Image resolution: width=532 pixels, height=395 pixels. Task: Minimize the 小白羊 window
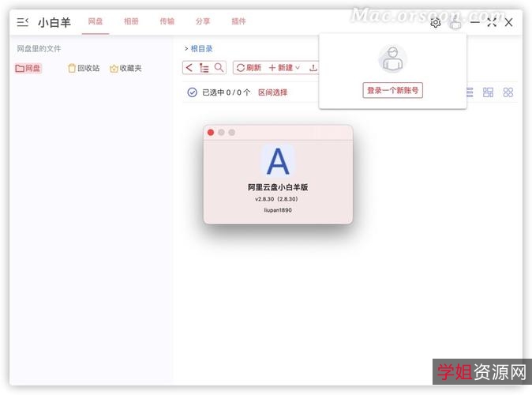(475, 22)
